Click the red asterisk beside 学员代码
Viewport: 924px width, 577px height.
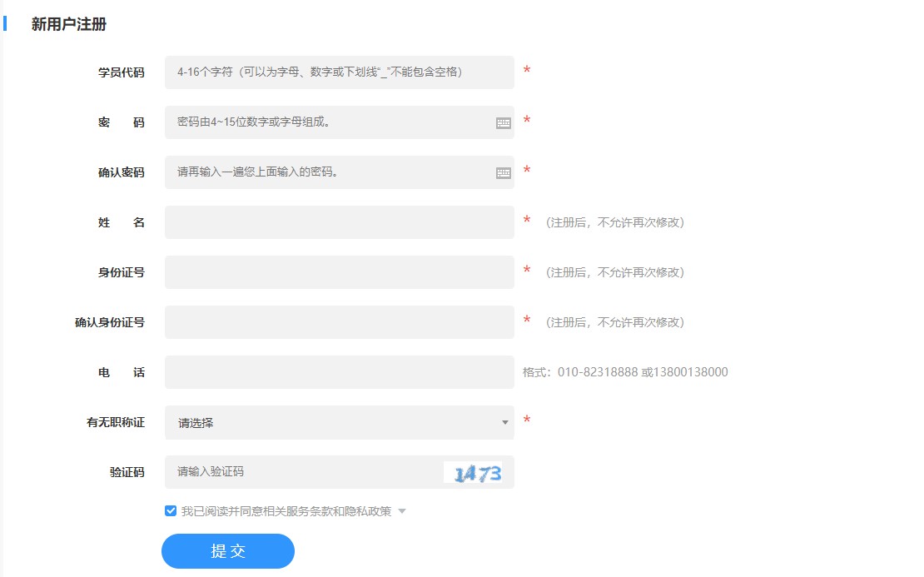[526, 71]
